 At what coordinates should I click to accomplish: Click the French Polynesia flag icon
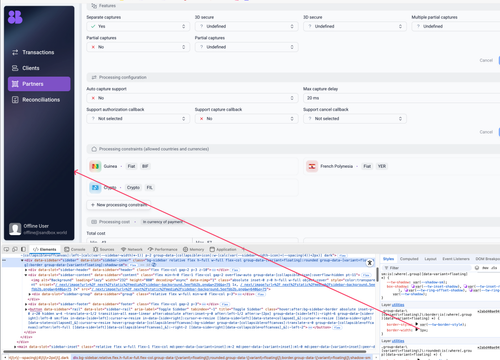312,166
